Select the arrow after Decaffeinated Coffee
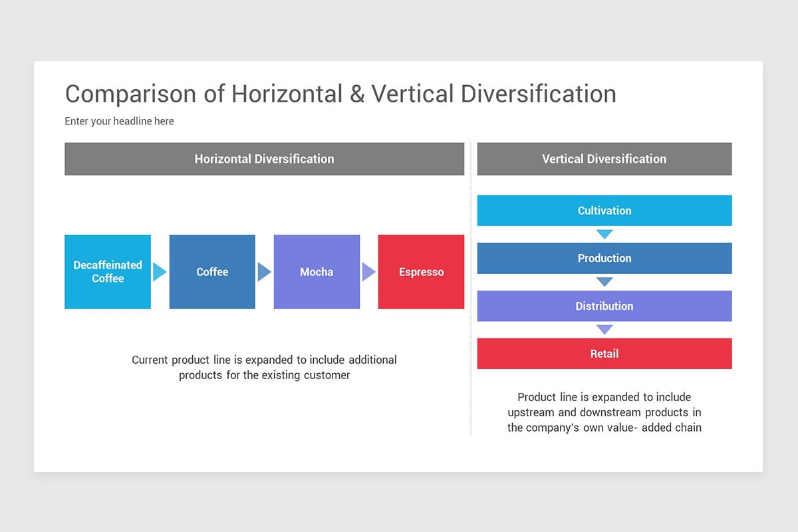 (x=160, y=272)
